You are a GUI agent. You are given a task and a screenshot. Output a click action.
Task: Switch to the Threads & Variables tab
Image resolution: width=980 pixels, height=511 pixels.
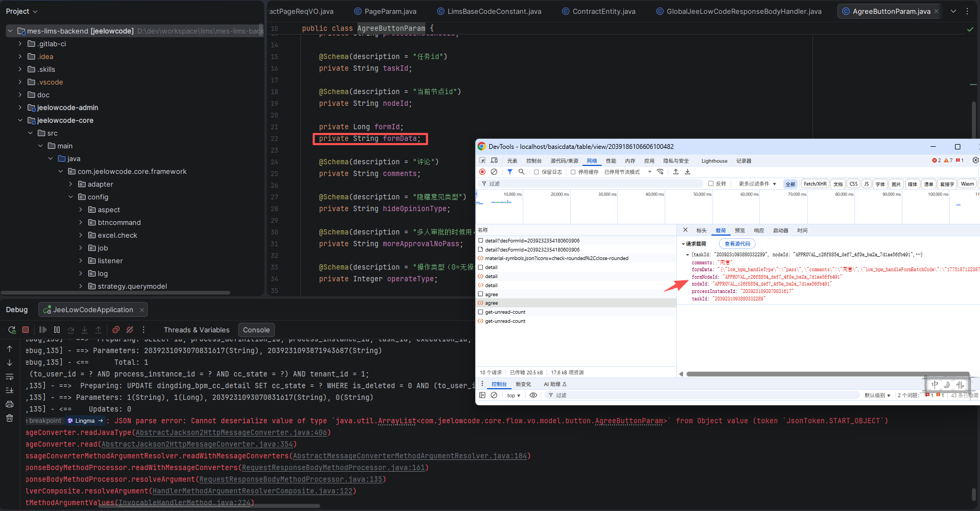(196, 330)
